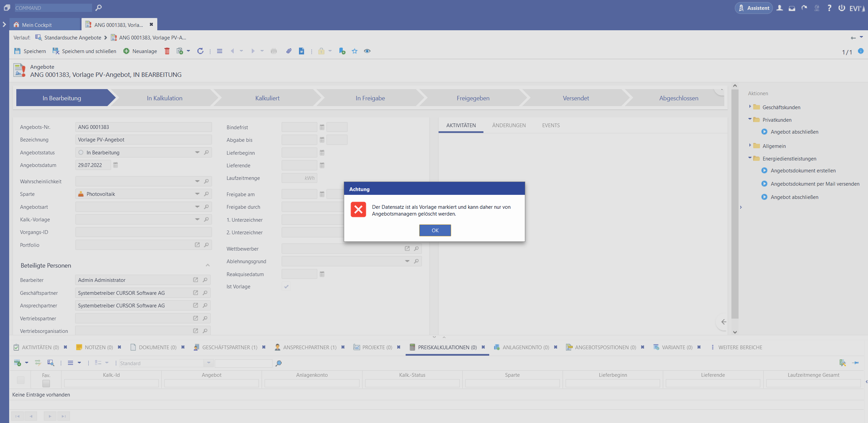
Task: Click the vertical scrollbar of the form
Action: click(735, 204)
